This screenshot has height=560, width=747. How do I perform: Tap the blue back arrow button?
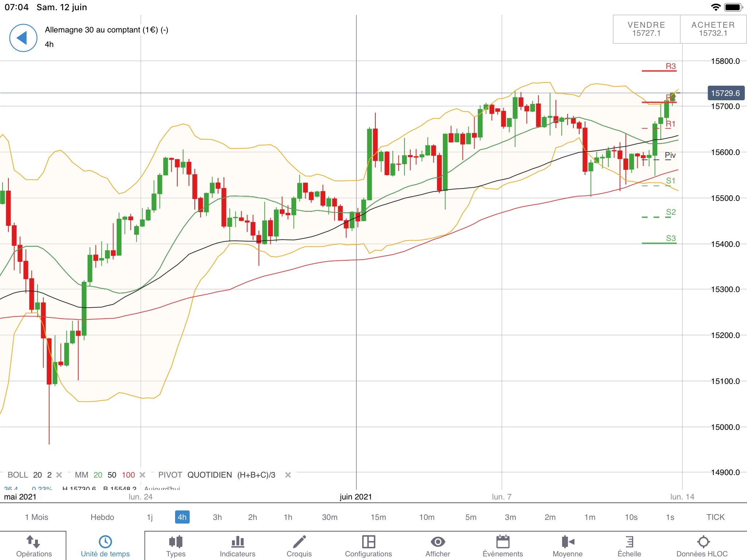[23, 38]
